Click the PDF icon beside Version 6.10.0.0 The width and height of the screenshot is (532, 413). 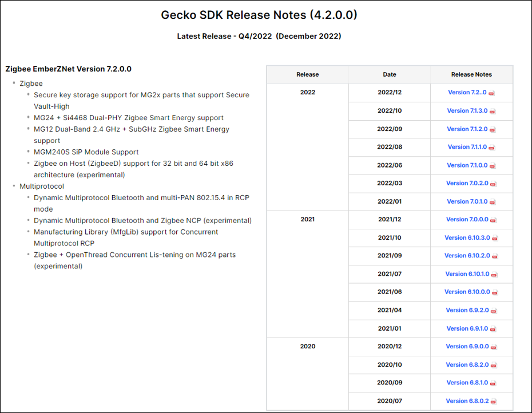[x=495, y=292]
